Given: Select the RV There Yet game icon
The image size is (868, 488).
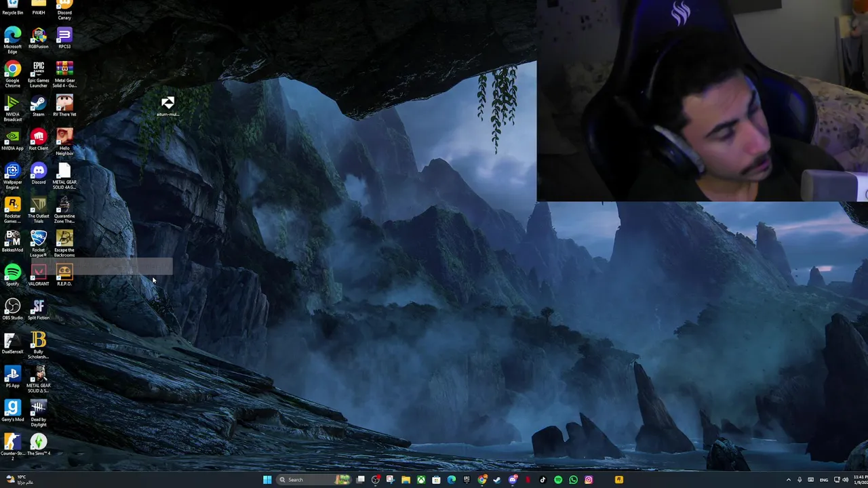Looking at the screenshot, I should (64, 106).
